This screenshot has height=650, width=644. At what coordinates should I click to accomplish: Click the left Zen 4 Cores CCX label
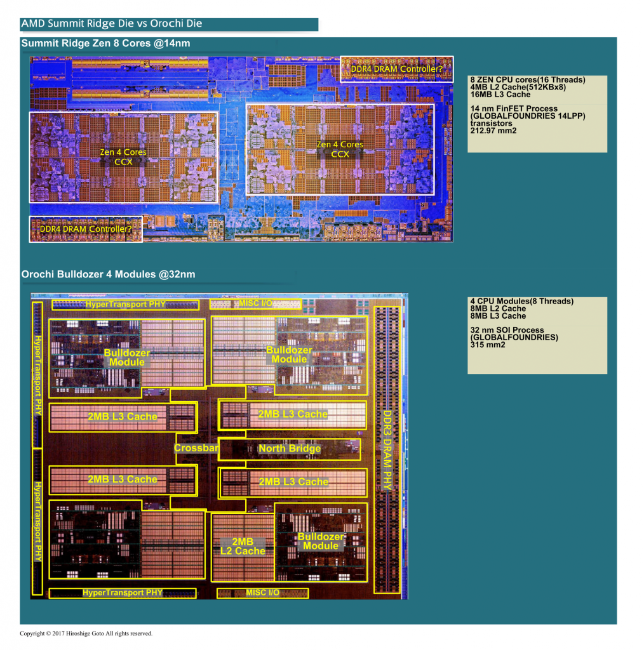pyautogui.click(x=123, y=157)
